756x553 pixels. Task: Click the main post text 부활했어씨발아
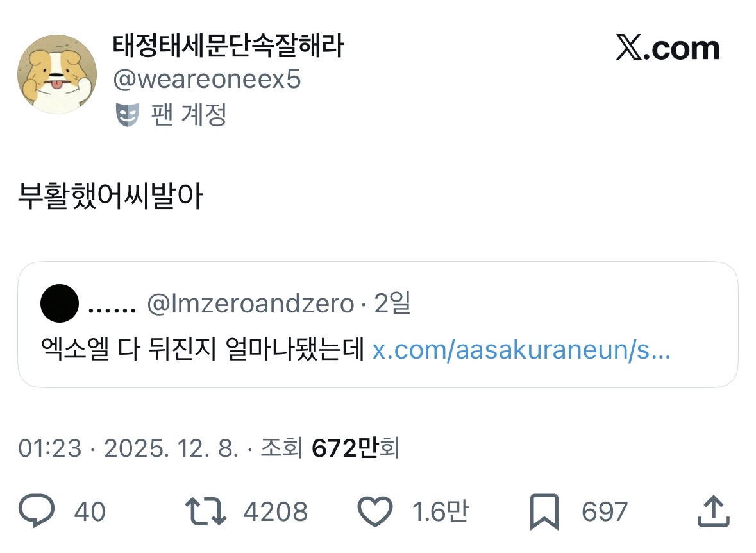click(x=110, y=198)
